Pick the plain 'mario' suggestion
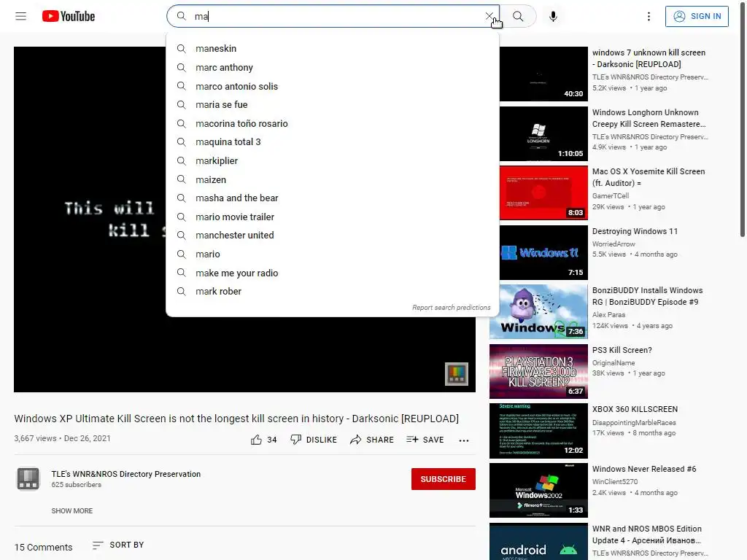This screenshot has height=560, width=747. tap(333, 254)
